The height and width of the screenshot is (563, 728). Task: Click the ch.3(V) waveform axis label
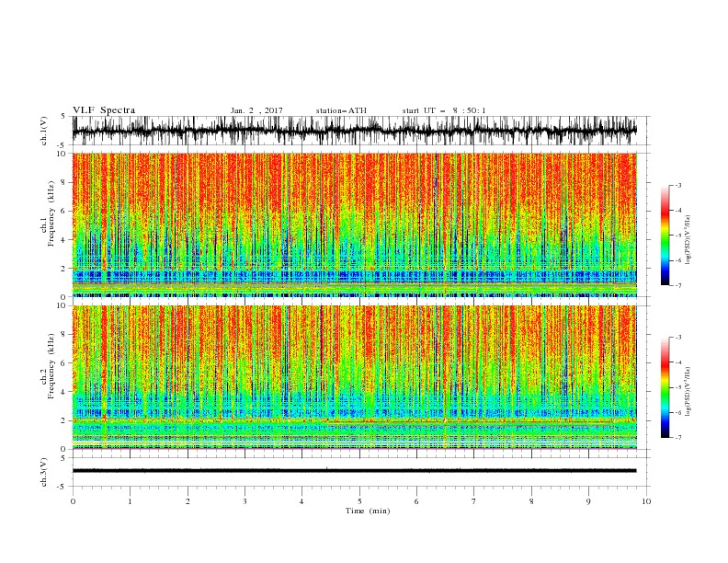click(44, 472)
